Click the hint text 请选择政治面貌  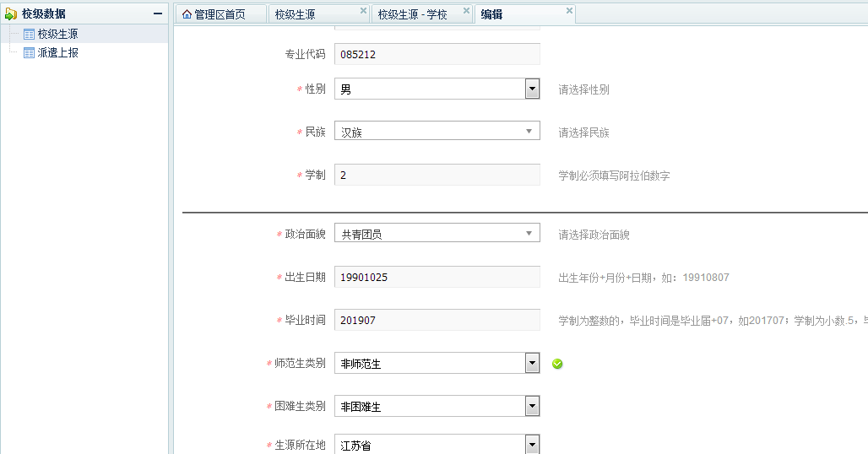[x=594, y=235]
